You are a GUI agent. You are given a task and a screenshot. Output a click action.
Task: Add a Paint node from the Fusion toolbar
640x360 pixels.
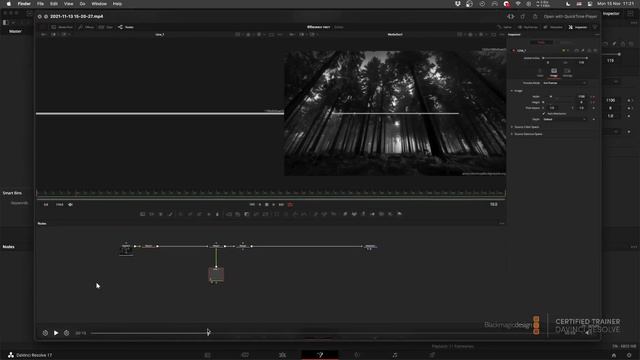(171, 214)
